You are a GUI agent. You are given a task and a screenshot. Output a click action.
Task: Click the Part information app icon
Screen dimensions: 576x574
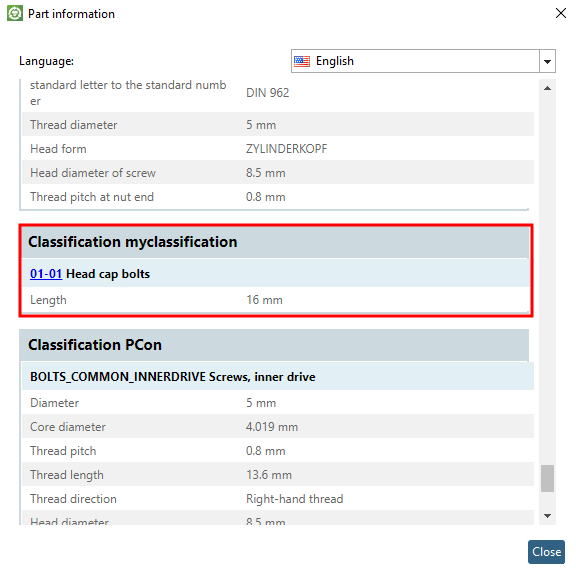tap(15, 14)
